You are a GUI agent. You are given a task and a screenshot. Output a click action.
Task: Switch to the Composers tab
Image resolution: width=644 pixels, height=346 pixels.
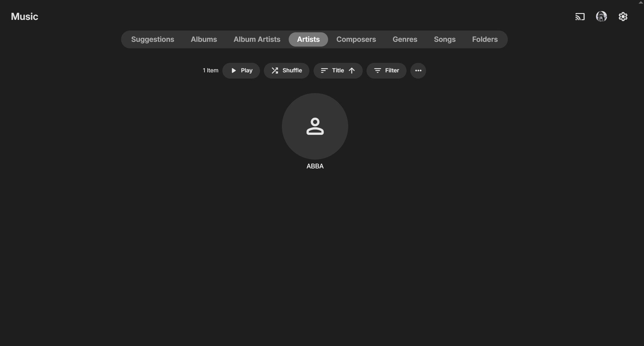(356, 39)
